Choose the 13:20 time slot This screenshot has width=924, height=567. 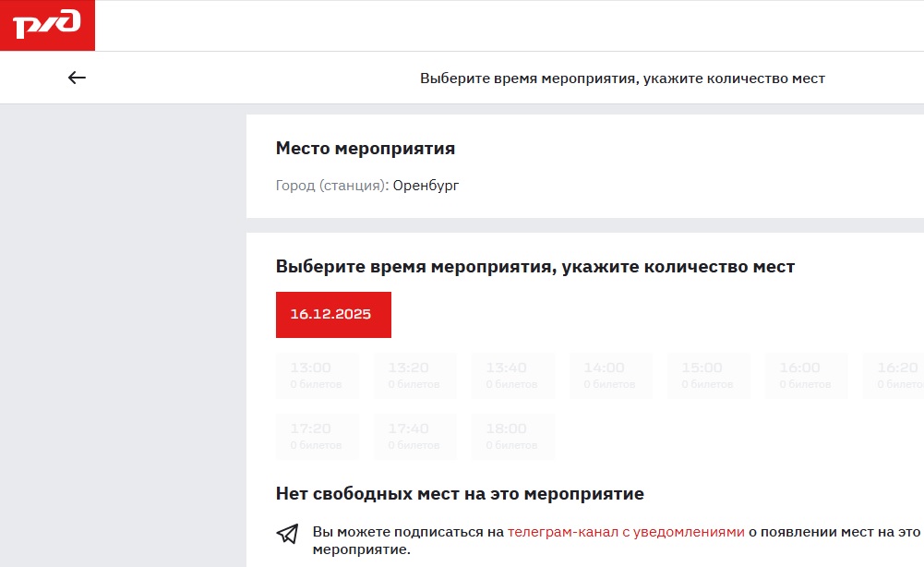414,375
